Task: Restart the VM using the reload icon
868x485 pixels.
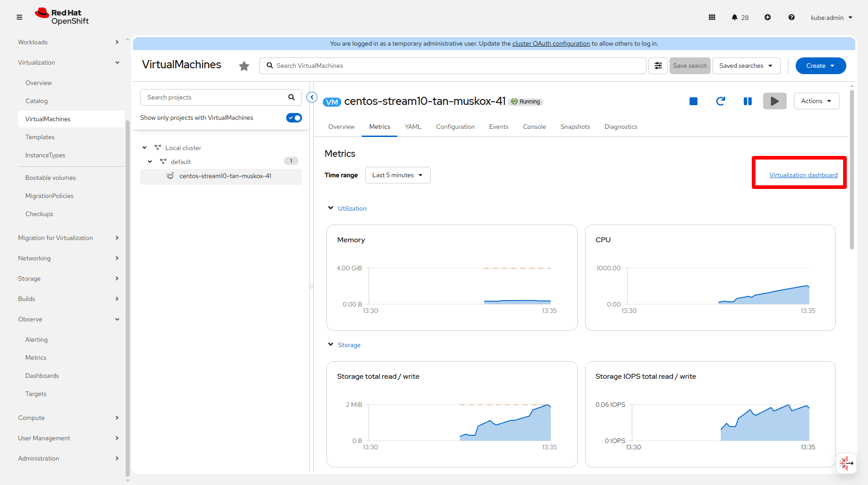Action: [721, 101]
